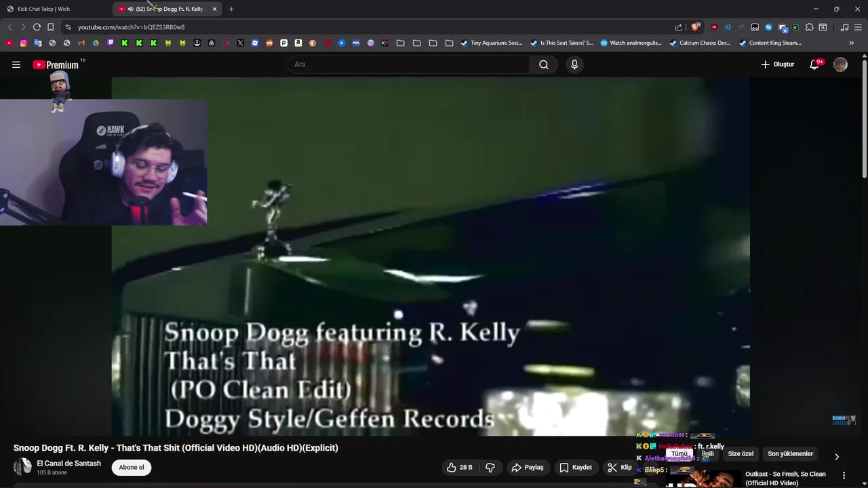This screenshot has height=488, width=868.
Task: Open YouTube bookmark in bookmarks bar
Action: click(9, 43)
